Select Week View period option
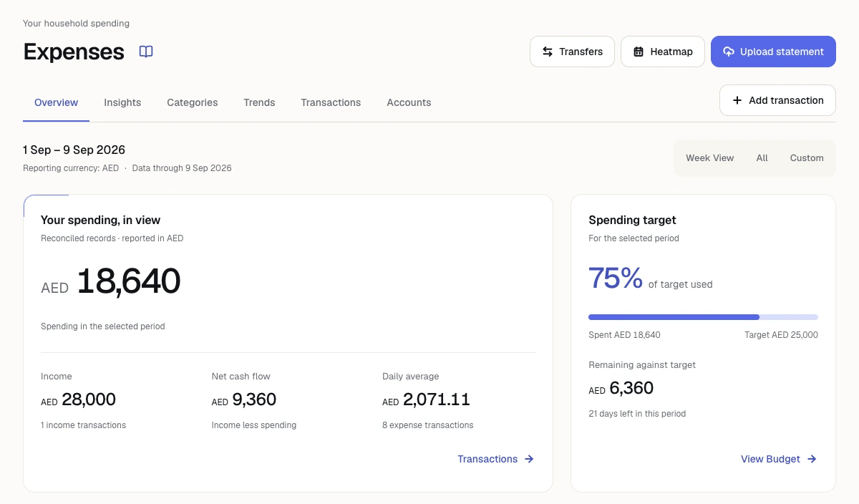 click(710, 158)
